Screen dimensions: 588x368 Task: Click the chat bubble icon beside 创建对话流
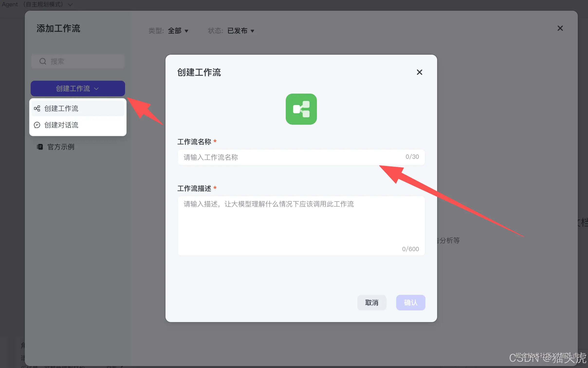point(37,125)
